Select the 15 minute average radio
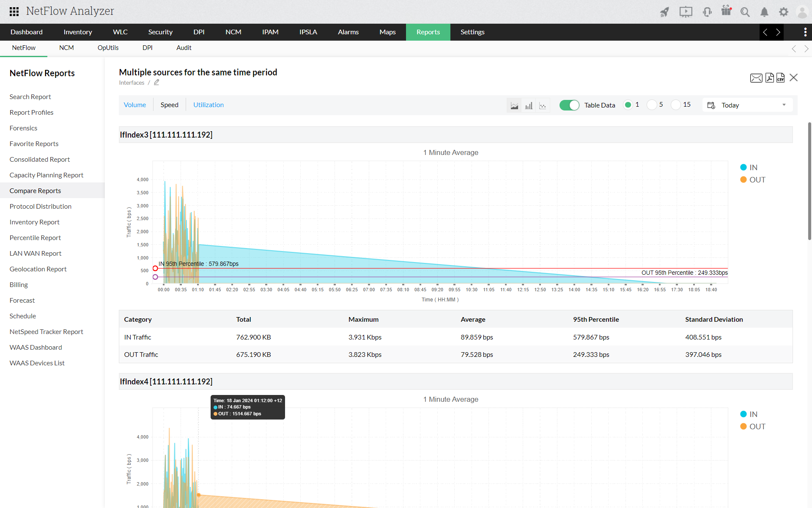This screenshot has width=812, height=508. (676, 105)
